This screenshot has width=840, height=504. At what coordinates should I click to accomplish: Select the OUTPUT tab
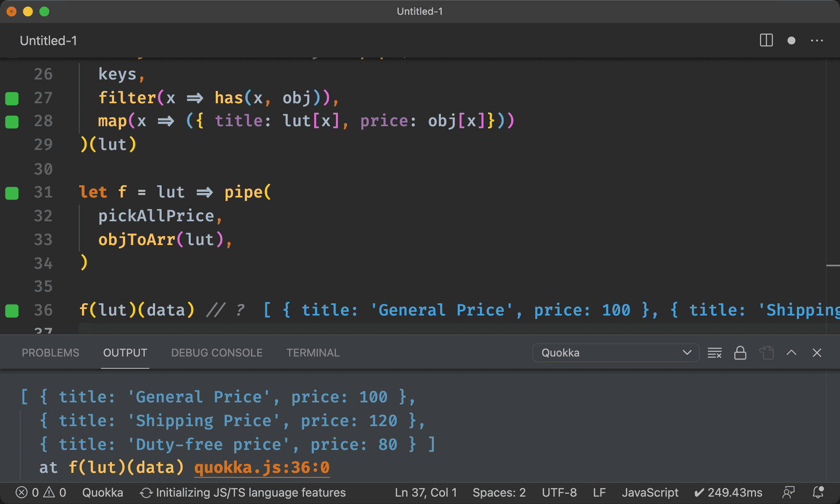click(125, 353)
